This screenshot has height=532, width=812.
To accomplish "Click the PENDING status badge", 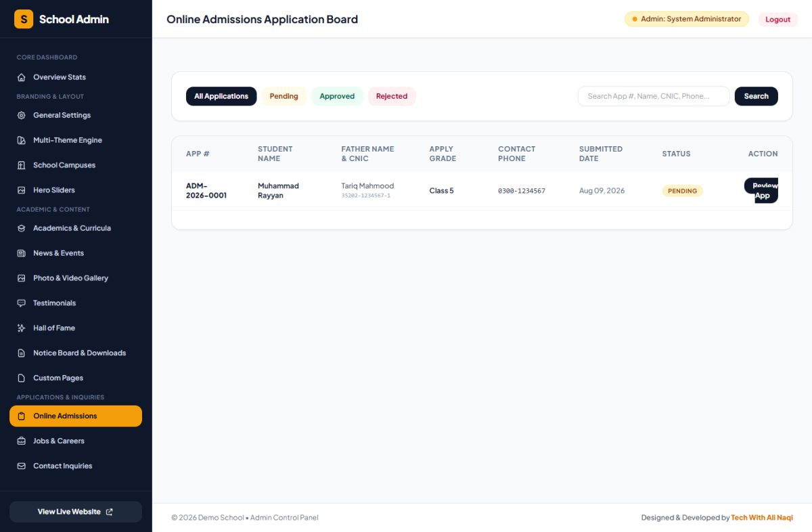I will click(683, 191).
